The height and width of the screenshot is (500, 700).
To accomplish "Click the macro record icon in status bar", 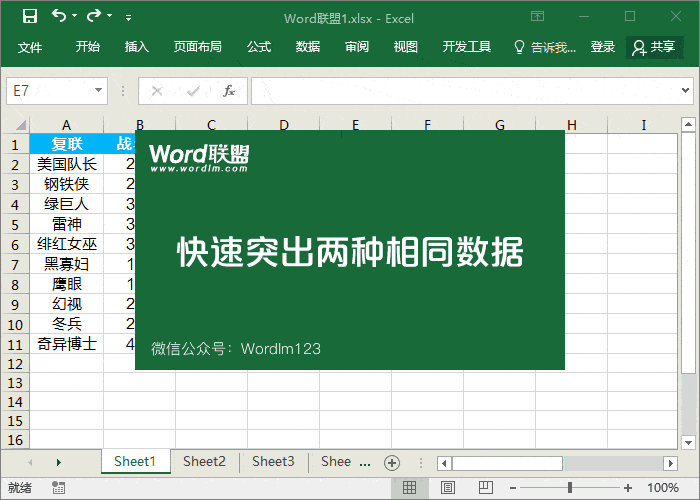I will pyautogui.click(x=59, y=488).
